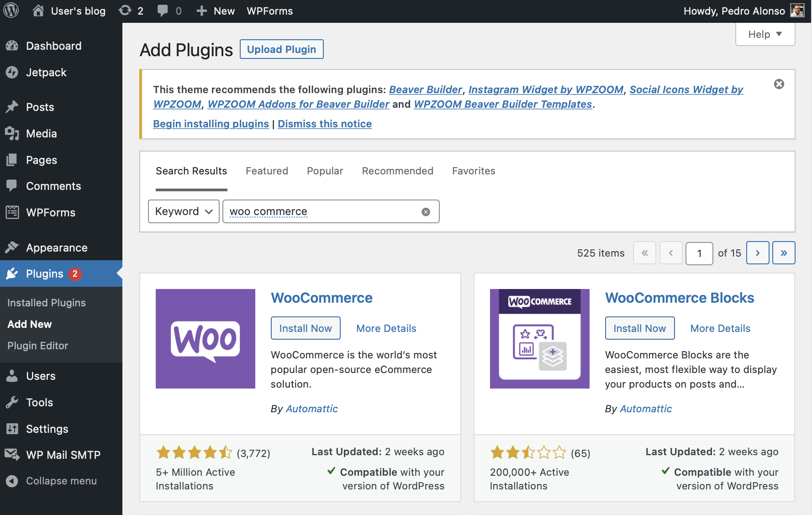
Task: Open Media using the camera icon
Action: tap(12, 133)
